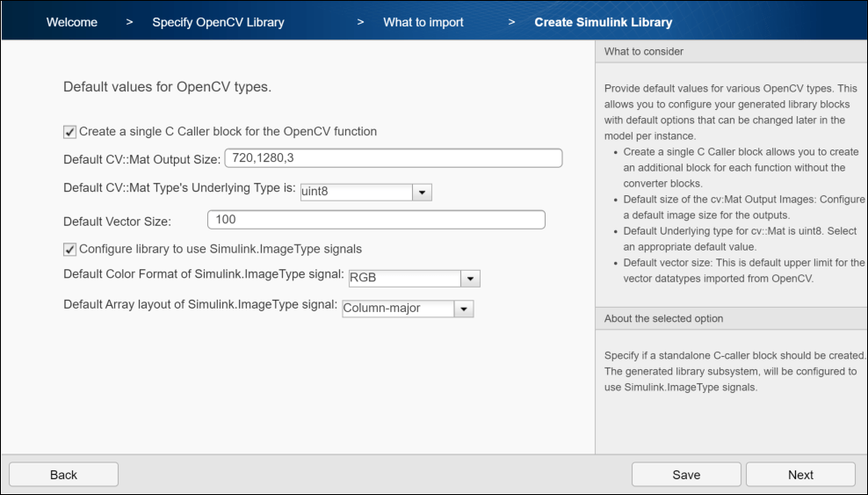Go to the Welcome step

click(x=72, y=22)
